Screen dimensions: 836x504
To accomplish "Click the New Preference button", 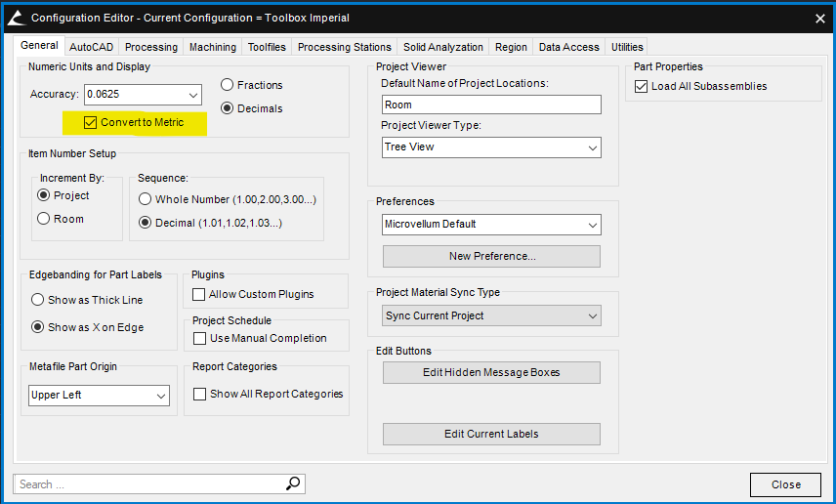I will pyautogui.click(x=491, y=256).
